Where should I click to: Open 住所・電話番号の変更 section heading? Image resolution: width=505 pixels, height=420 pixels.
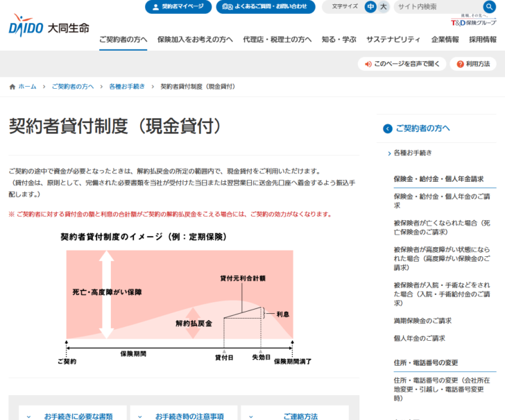(425, 362)
